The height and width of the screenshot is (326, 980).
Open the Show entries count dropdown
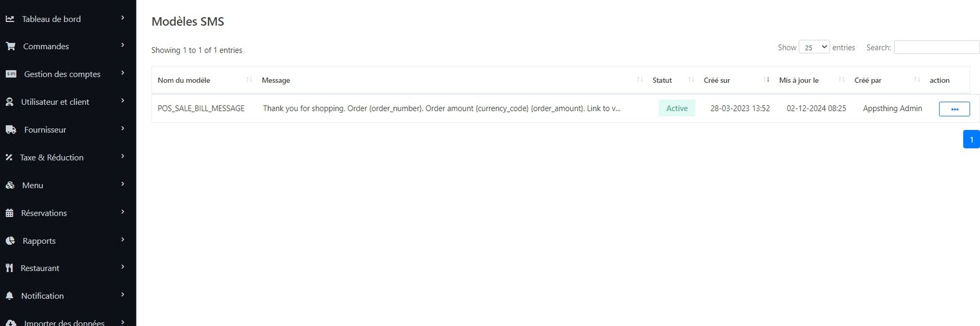coord(814,47)
